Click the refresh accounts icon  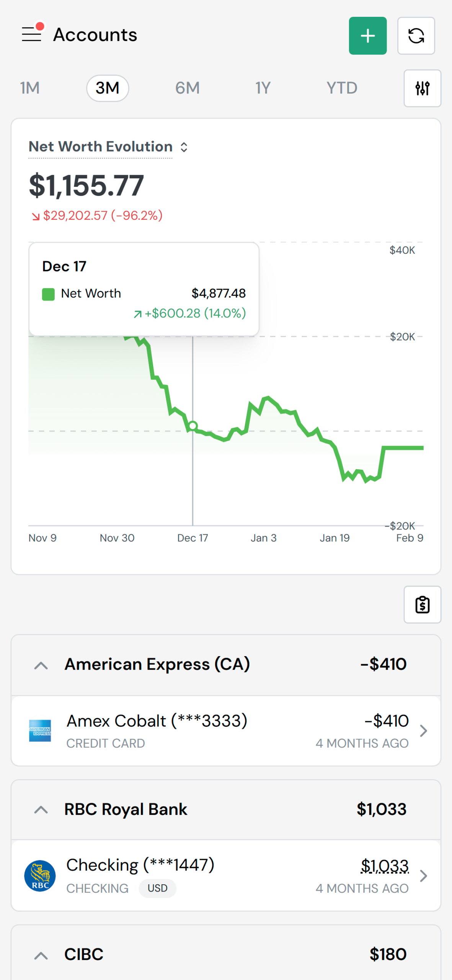[x=416, y=36]
